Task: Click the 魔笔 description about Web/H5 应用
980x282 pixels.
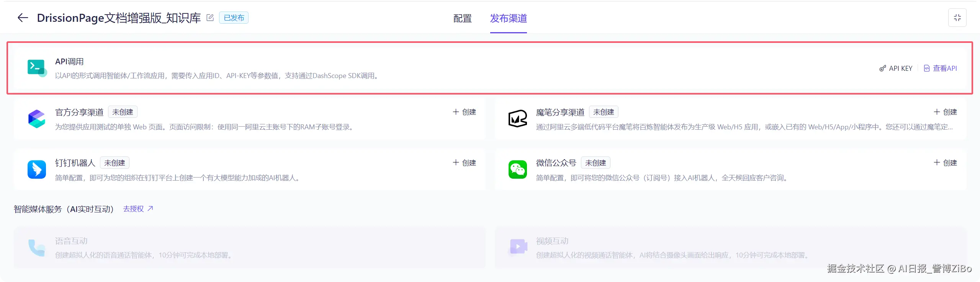Action: coord(744,127)
